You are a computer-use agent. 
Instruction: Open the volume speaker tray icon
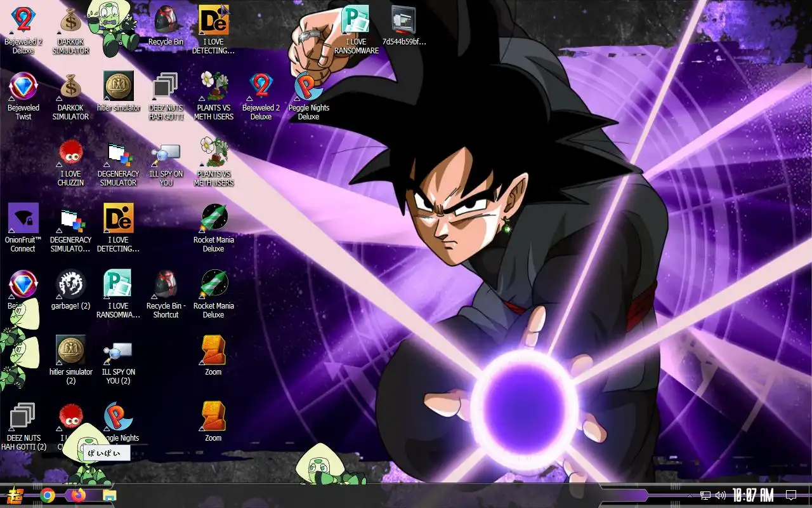(721, 495)
